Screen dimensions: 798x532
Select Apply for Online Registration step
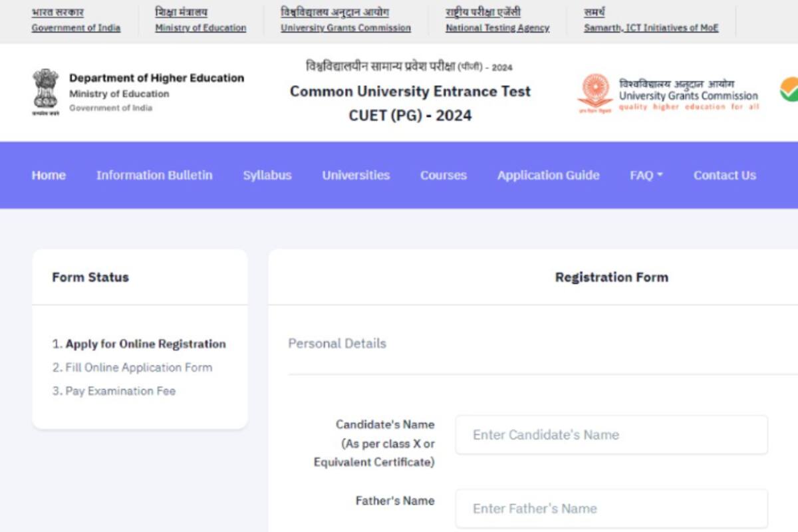(145, 344)
